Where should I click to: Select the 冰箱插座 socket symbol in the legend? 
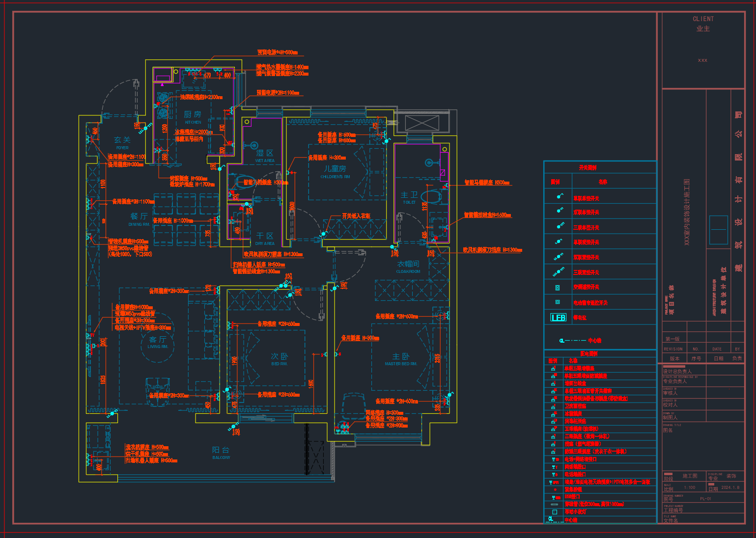pyautogui.click(x=554, y=414)
